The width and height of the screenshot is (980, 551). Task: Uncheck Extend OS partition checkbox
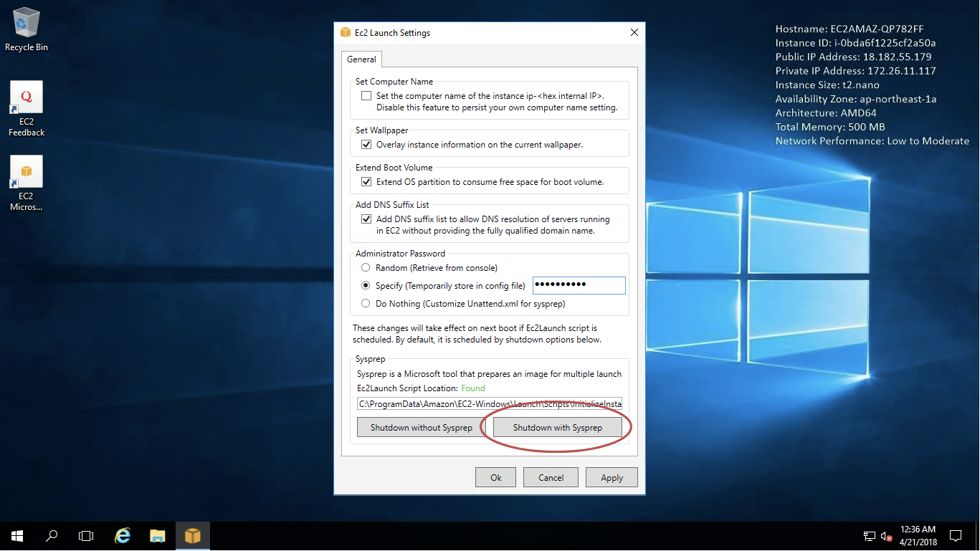click(366, 182)
